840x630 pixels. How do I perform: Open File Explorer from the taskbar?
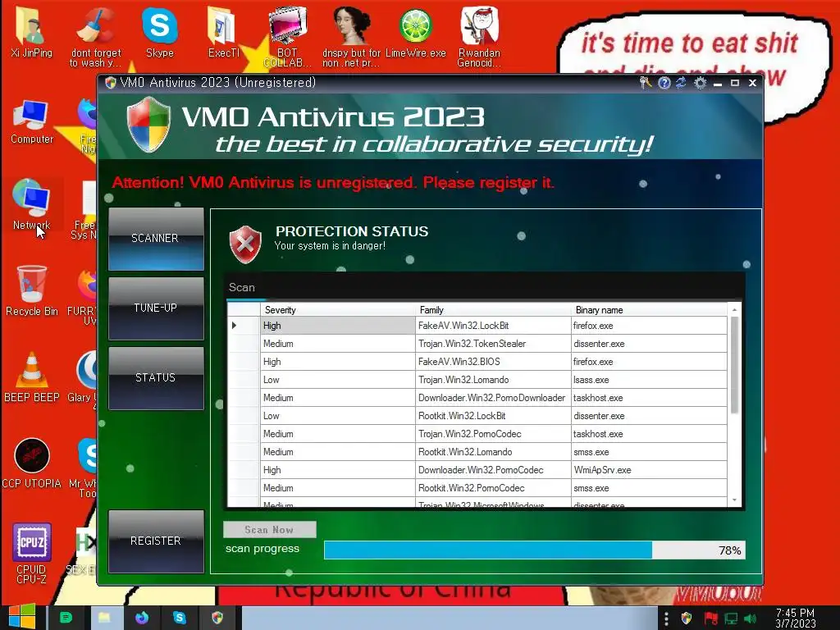(104, 618)
